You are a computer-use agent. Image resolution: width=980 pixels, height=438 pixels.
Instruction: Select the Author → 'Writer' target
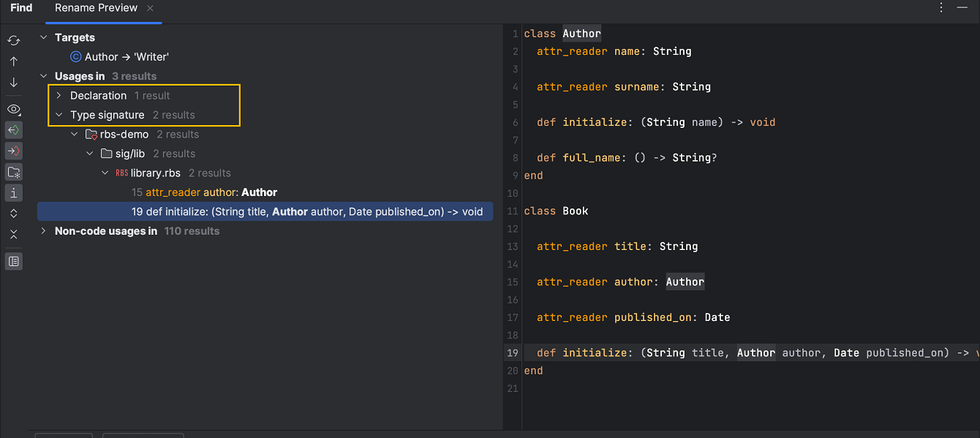pos(127,57)
